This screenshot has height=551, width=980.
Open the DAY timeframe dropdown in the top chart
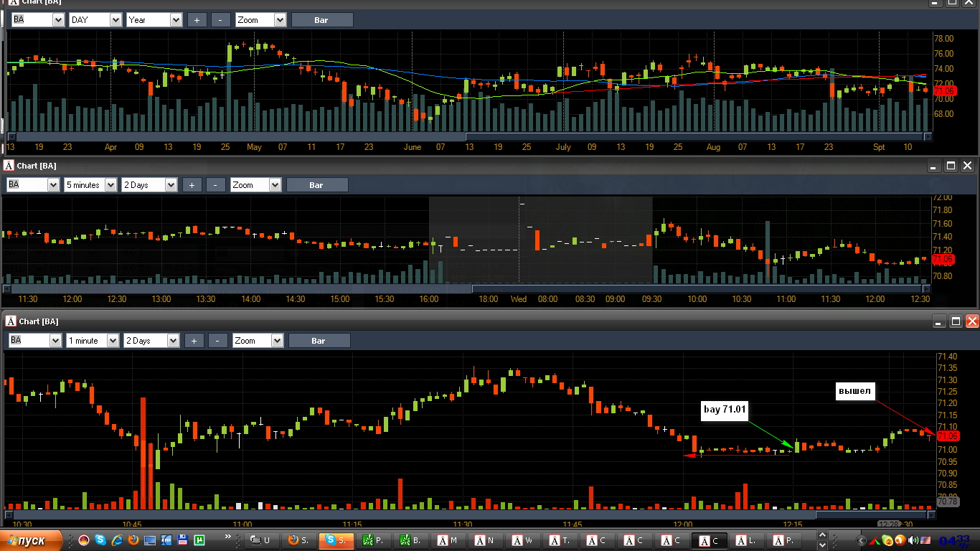click(95, 20)
